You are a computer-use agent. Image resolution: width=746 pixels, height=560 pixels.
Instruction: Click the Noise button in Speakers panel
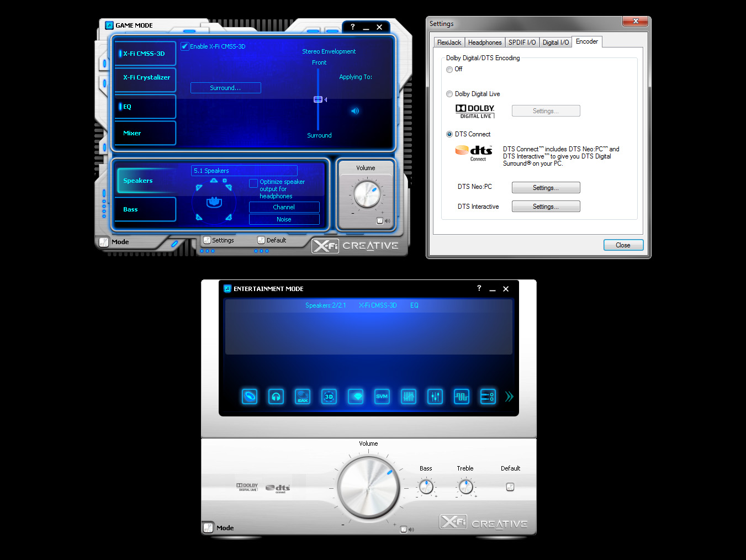pos(284,219)
